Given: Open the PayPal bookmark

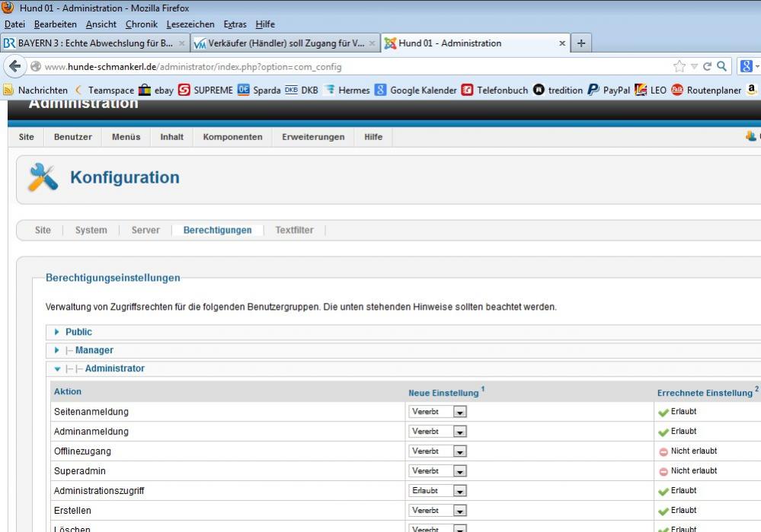Looking at the screenshot, I should 609,90.
